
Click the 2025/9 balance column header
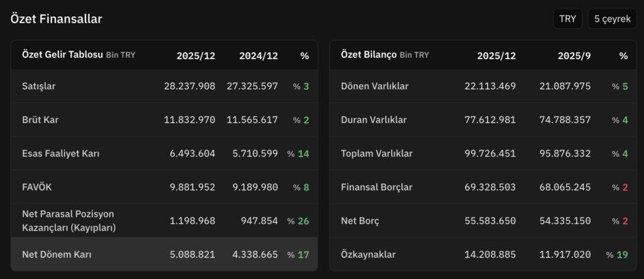click(574, 55)
